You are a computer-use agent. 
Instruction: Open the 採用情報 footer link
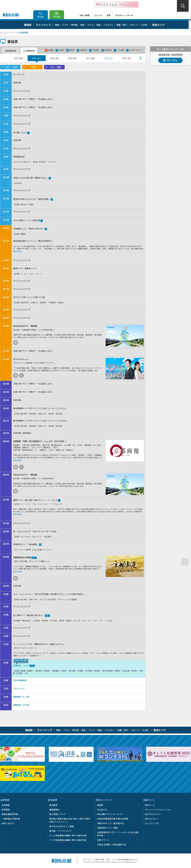(5, 810)
